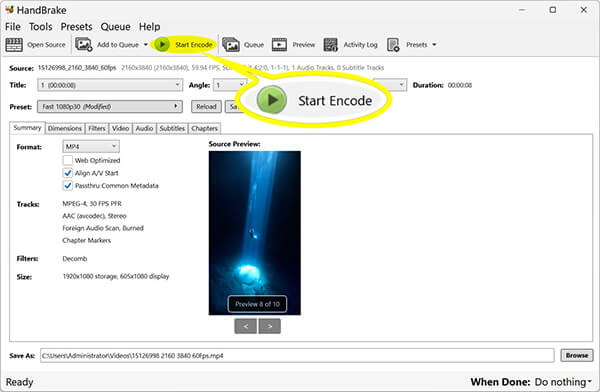Click the Duration 00:00:08 value
Screen dimensions: 600x392
(x=460, y=85)
